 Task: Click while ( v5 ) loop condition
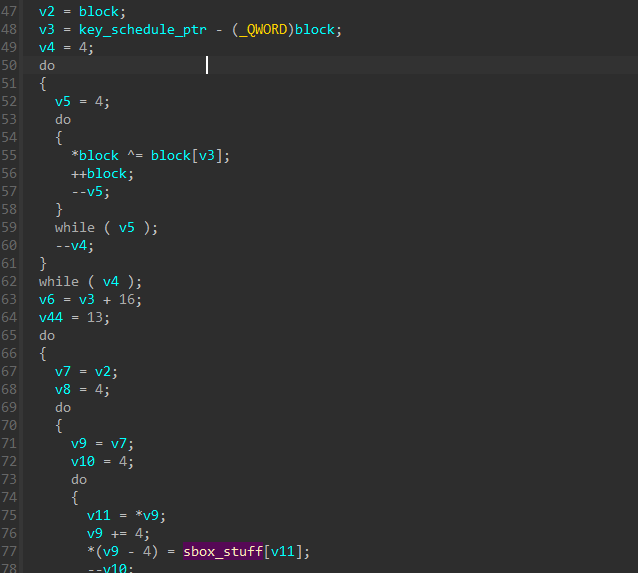pyautogui.click(x=106, y=227)
